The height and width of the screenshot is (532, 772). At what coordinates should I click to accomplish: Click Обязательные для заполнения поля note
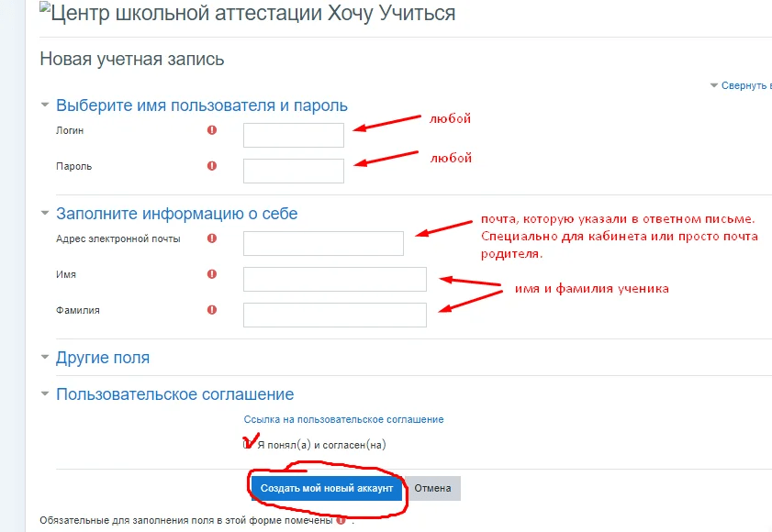(x=186, y=520)
